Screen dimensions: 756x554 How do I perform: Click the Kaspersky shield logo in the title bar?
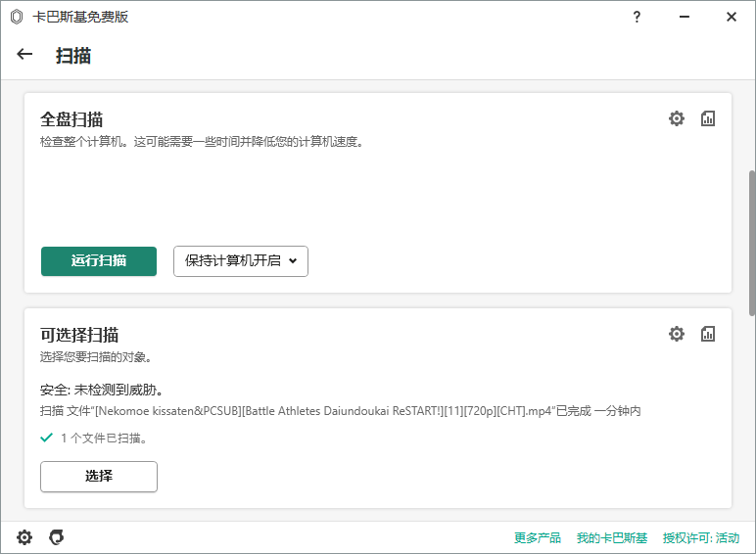coord(17,17)
